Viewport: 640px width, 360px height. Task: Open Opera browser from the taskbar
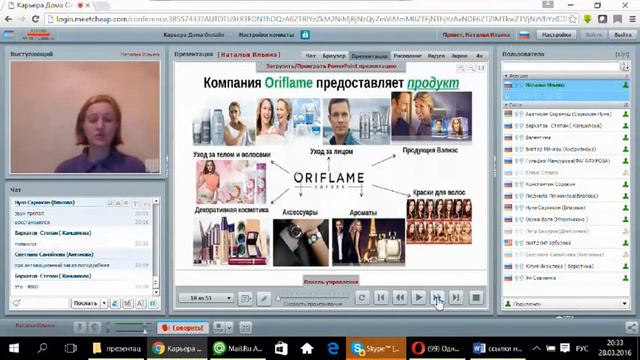point(436,349)
